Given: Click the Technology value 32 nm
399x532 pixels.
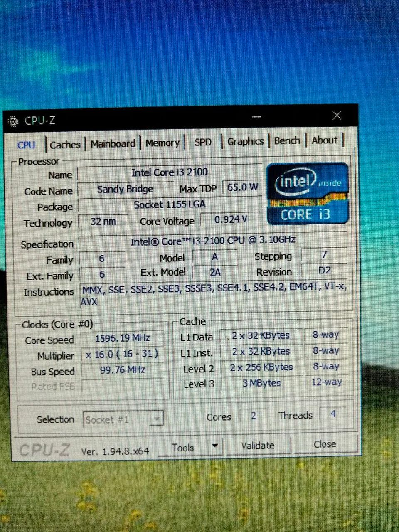Looking at the screenshot, I should pyautogui.click(x=103, y=222).
